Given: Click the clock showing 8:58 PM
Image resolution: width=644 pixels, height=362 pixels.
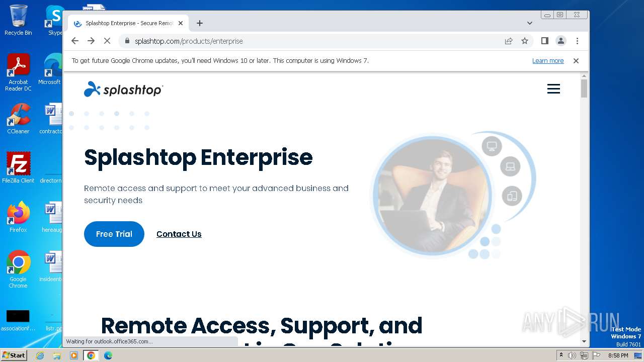Looking at the screenshot, I should click(x=618, y=355).
